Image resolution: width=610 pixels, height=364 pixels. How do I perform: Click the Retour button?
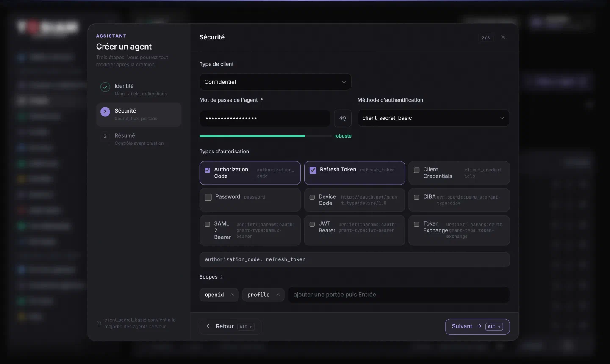pyautogui.click(x=230, y=326)
